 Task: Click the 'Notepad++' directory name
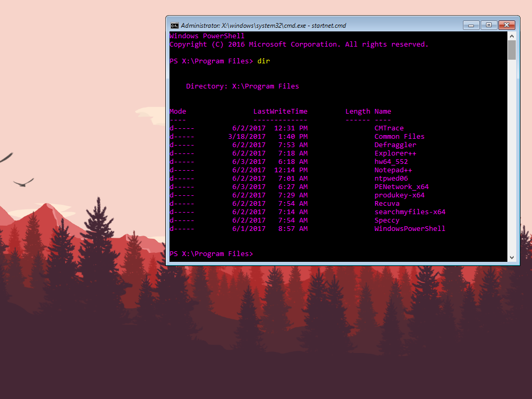point(393,170)
